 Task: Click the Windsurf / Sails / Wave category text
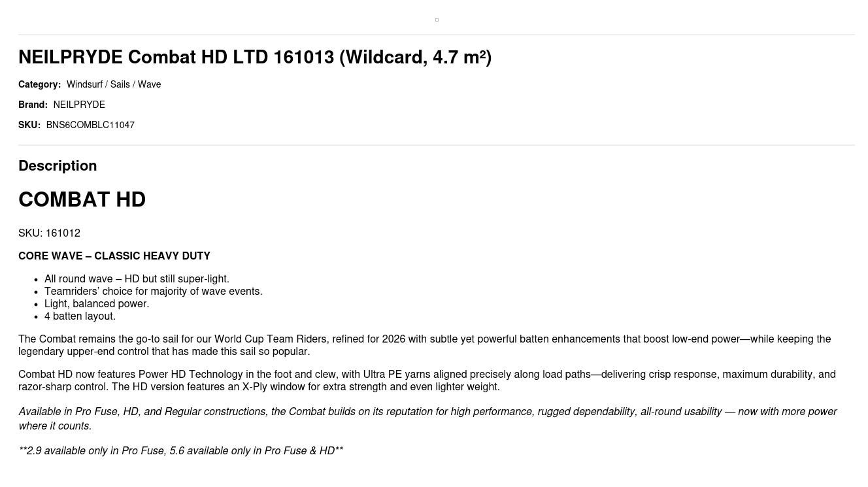[114, 84]
